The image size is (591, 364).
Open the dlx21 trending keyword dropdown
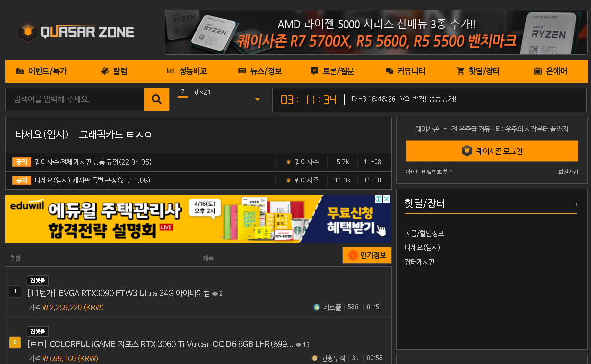(257, 100)
